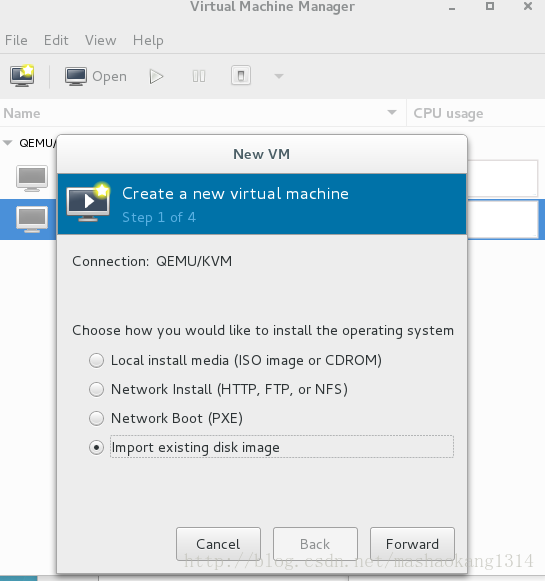Open the Help menu
This screenshot has height=581, width=545.
click(148, 40)
